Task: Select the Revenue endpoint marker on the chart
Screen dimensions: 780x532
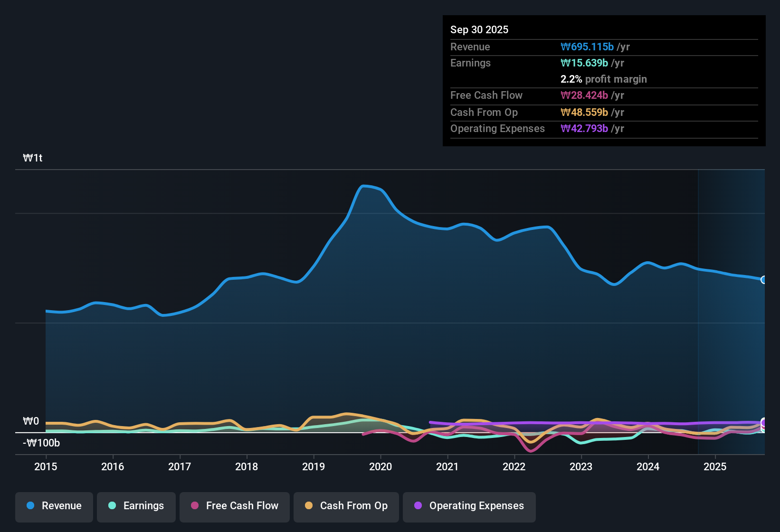Action: click(x=763, y=280)
